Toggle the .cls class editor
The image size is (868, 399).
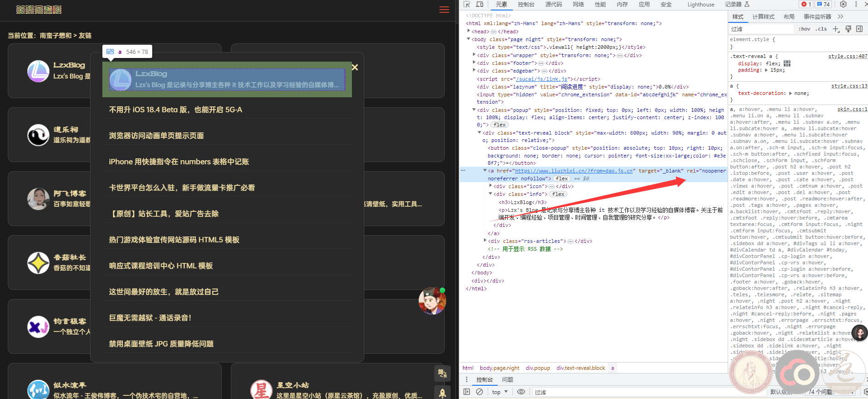(x=822, y=29)
